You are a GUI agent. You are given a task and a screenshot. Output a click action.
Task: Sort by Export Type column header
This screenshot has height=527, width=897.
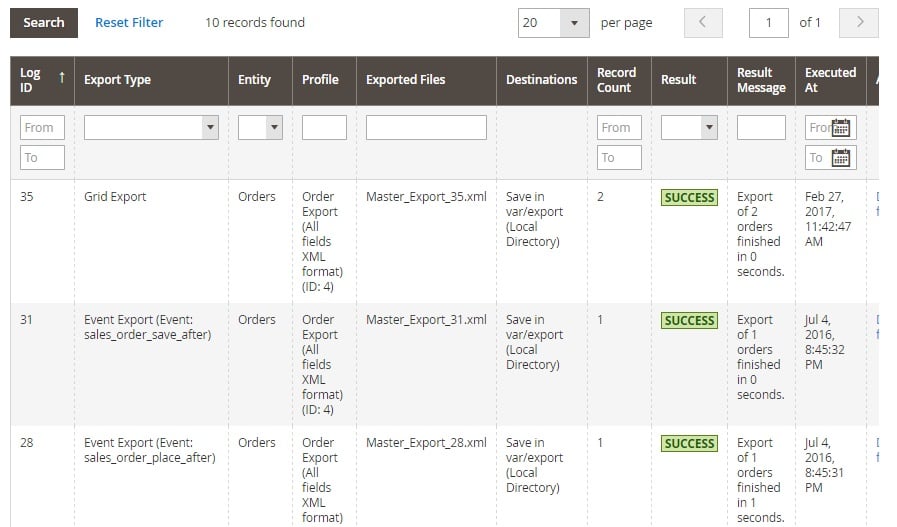click(x=117, y=80)
